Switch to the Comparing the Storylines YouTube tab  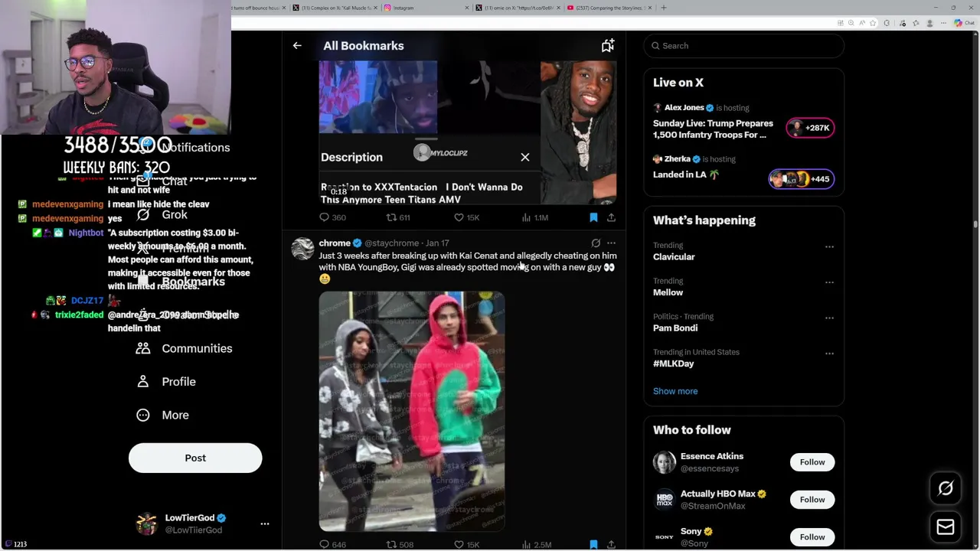tap(610, 8)
